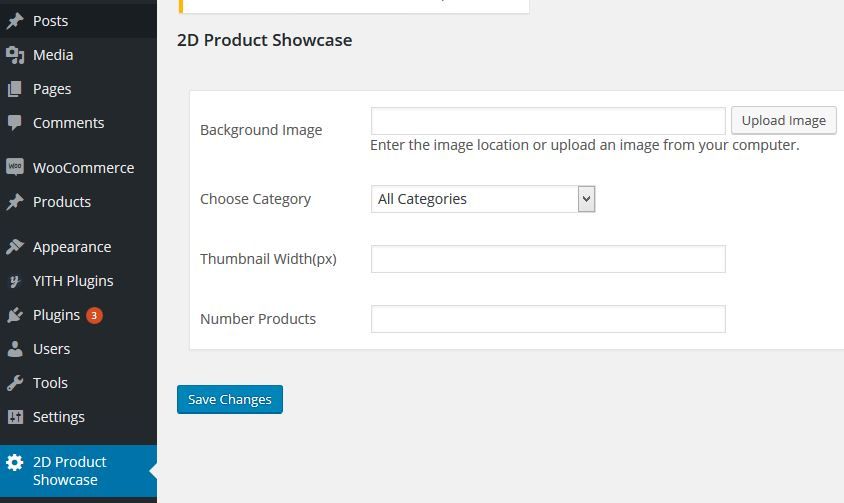844x503 pixels.
Task: Click the Save Changes button
Action: (230, 400)
